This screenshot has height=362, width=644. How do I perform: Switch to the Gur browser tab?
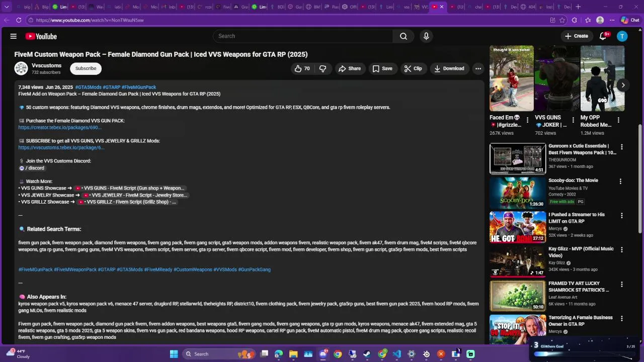point(294,7)
